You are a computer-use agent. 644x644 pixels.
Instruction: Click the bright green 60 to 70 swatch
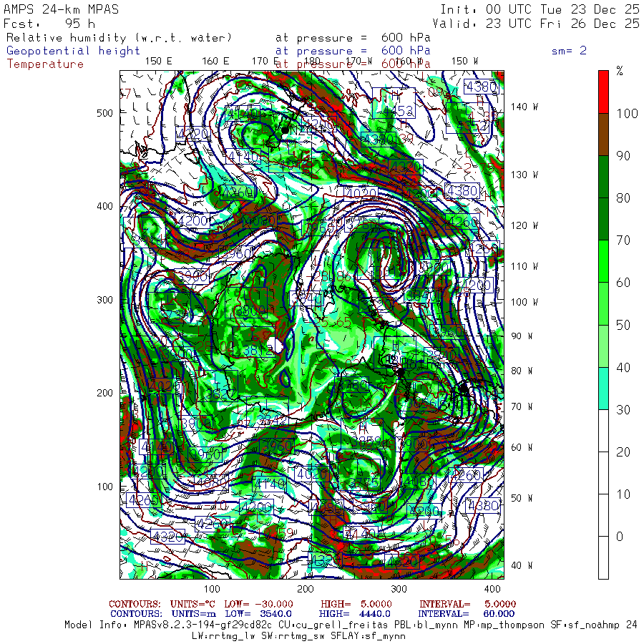tap(603, 261)
